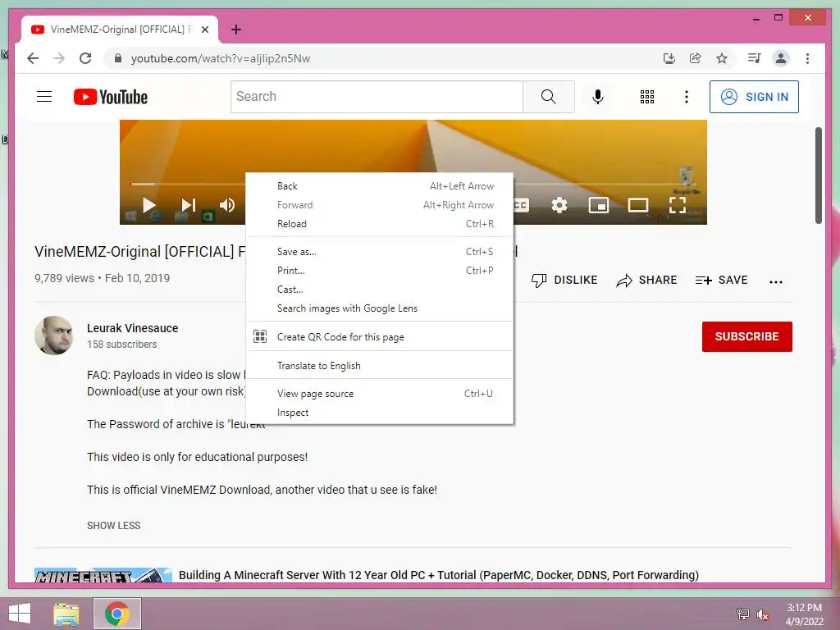Click the Chrome taskbar icon
This screenshot has width=840, height=630.
click(x=116, y=614)
